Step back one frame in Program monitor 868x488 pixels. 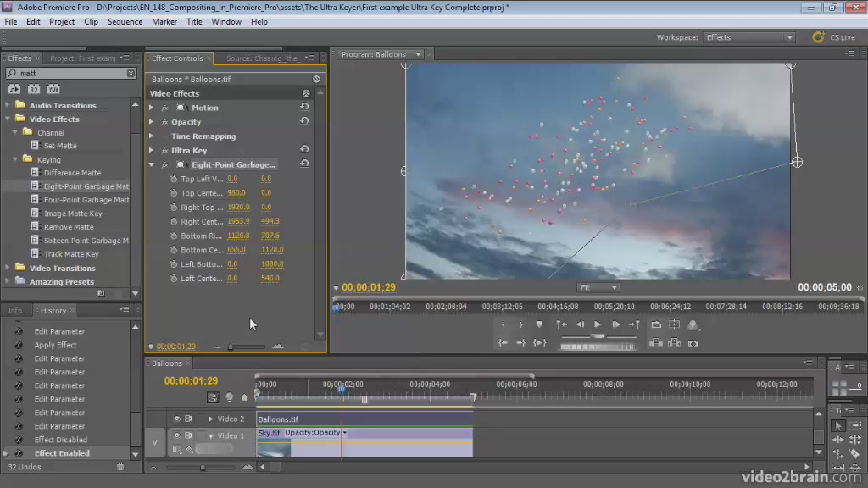click(x=580, y=324)
